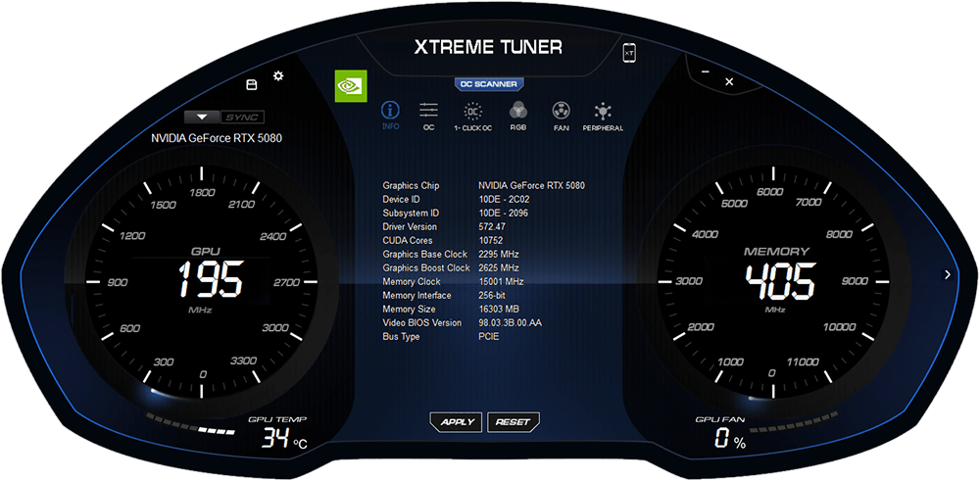Click the Memory Interface value 256-bit
The width and height of the screenshot is (980, 481).
(492, 296)
